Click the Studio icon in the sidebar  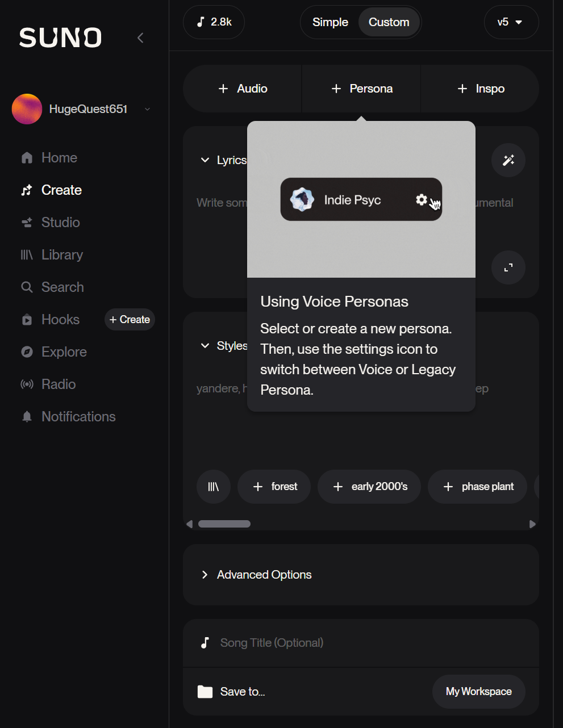coord(27,223)
